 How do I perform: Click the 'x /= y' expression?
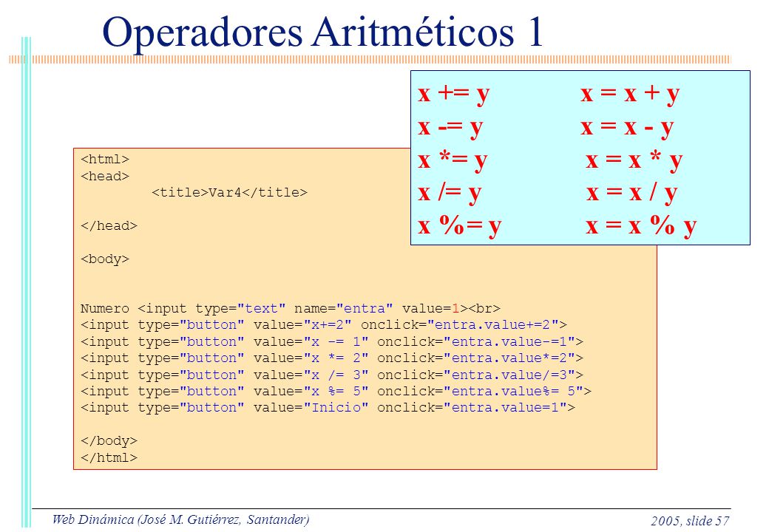click(x=450, y=193)
